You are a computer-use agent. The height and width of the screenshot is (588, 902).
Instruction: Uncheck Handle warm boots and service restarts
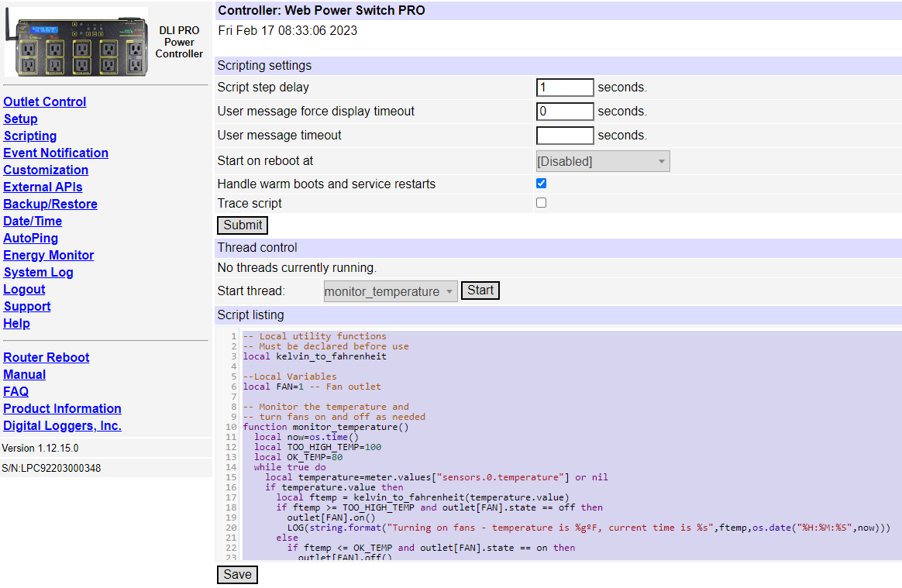pyautogui.click(x=541, y=184)
